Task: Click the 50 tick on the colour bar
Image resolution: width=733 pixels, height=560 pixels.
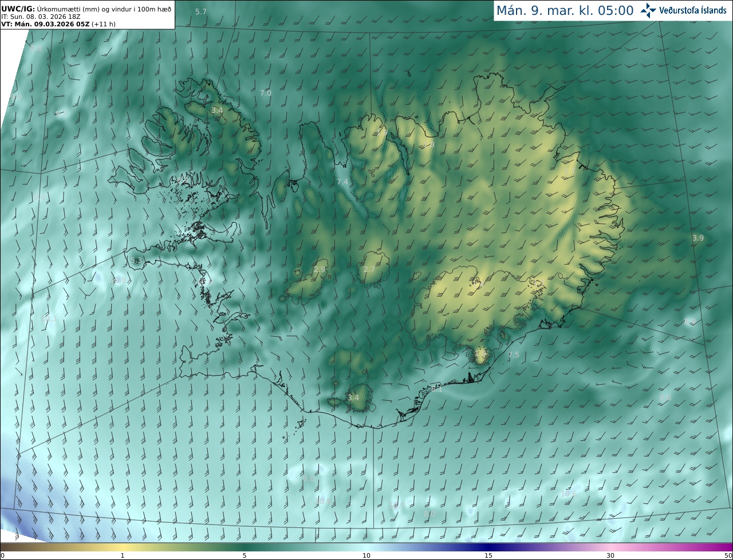Action: click(728, 555)
